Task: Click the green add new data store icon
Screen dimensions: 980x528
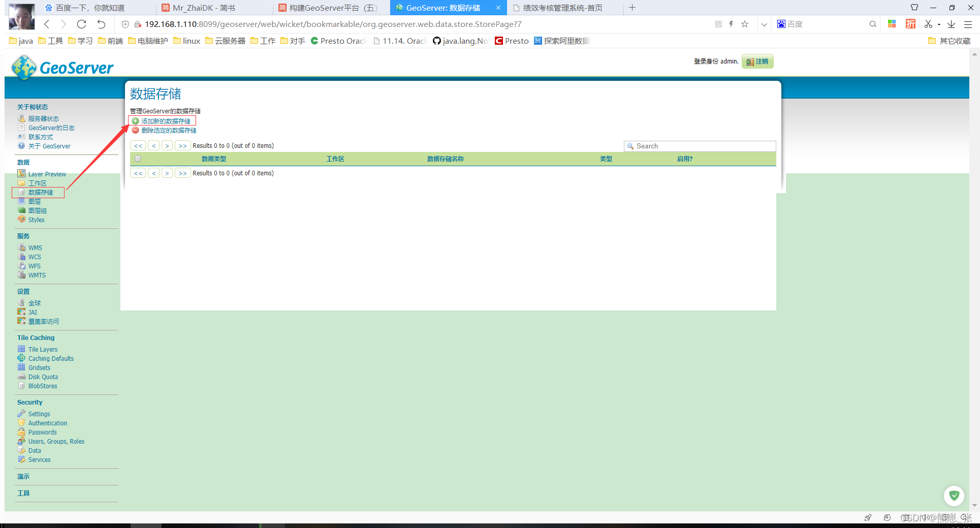Action: tap(136, 121)
